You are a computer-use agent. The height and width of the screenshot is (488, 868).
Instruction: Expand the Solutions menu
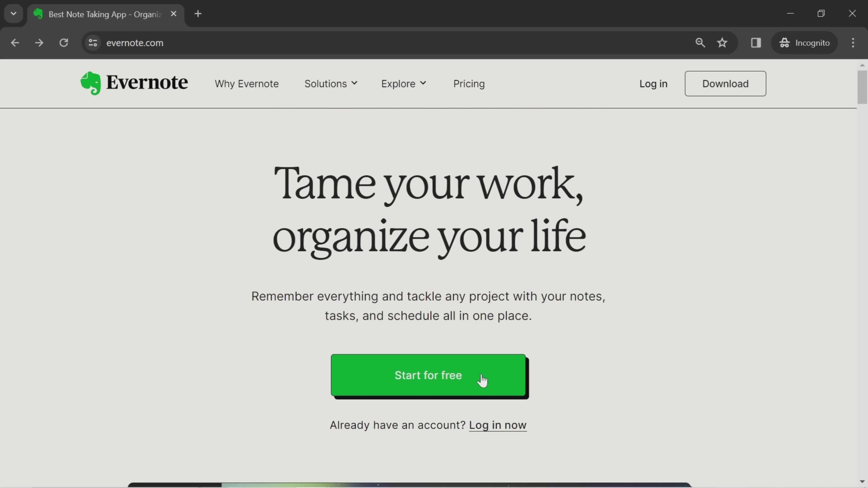coord(331,84)
